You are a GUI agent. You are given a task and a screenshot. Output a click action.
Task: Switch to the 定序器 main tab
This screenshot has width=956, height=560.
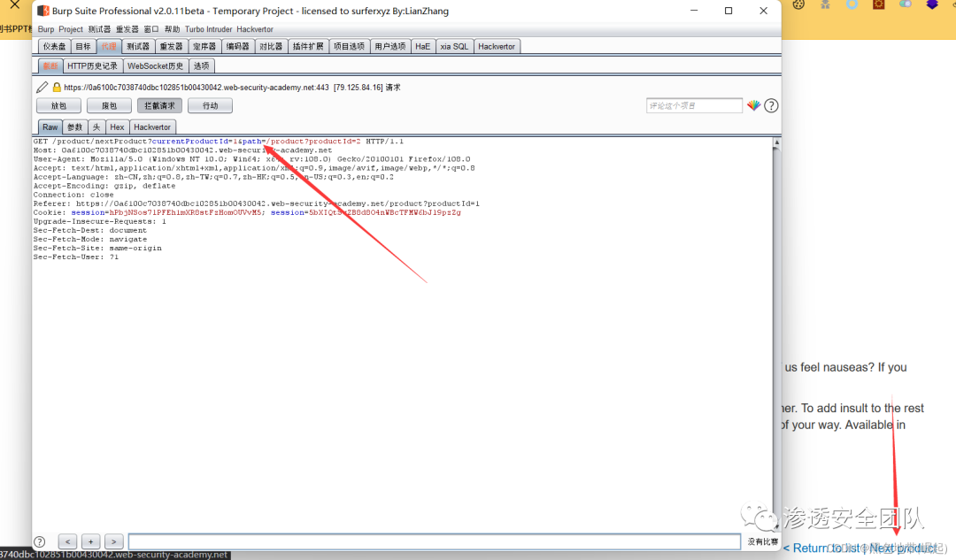pos(204,46)
